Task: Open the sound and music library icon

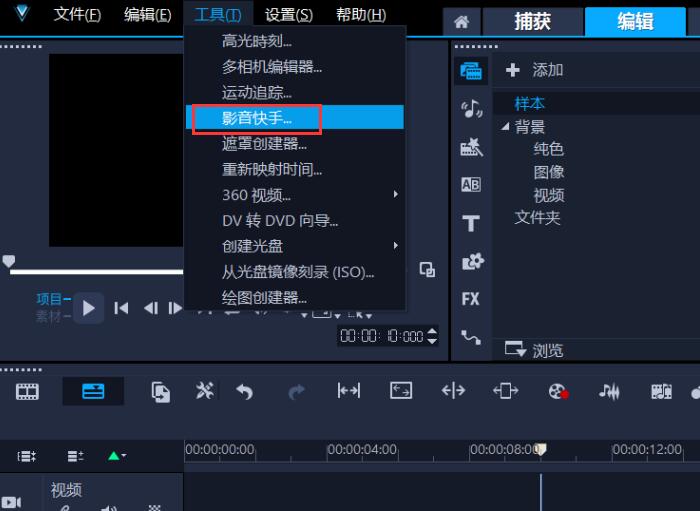Action: [471, 108]
